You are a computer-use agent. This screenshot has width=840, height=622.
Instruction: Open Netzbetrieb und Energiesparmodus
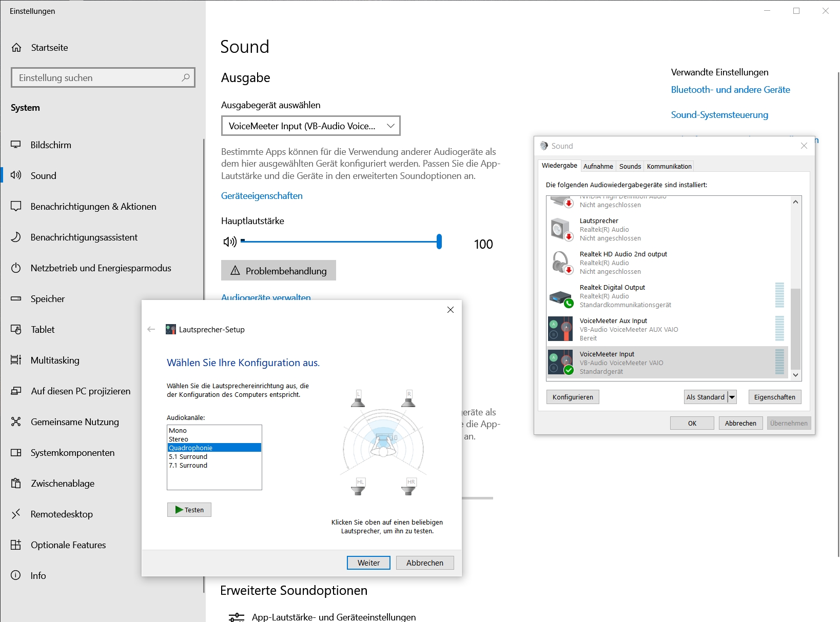[x=101, y=268]
